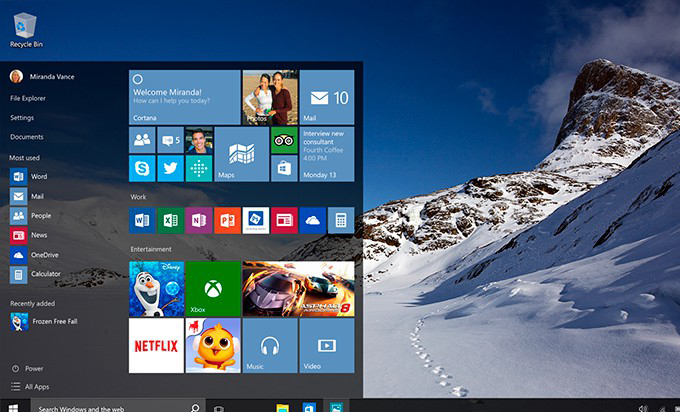The width and height of the screenshot is (680, 412).
Task: Open the OneDrive tile in Work group
Action: tap(312, 220)
